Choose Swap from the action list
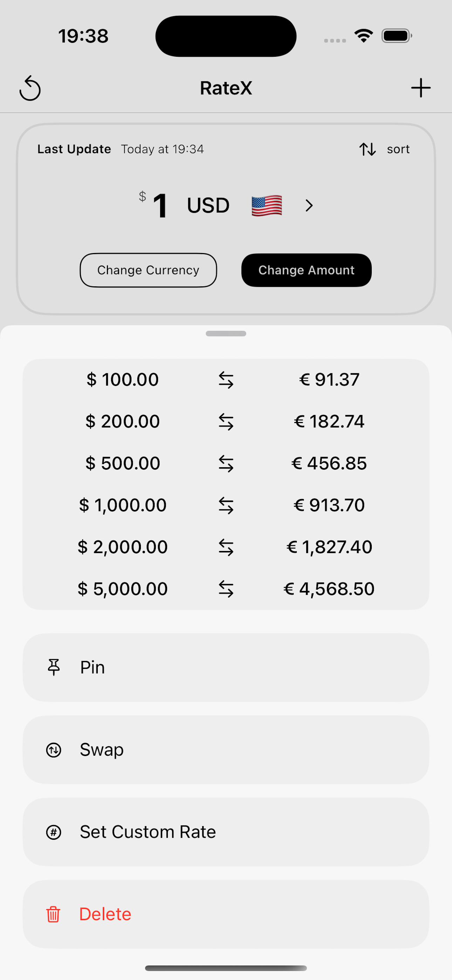 point(226,750)
